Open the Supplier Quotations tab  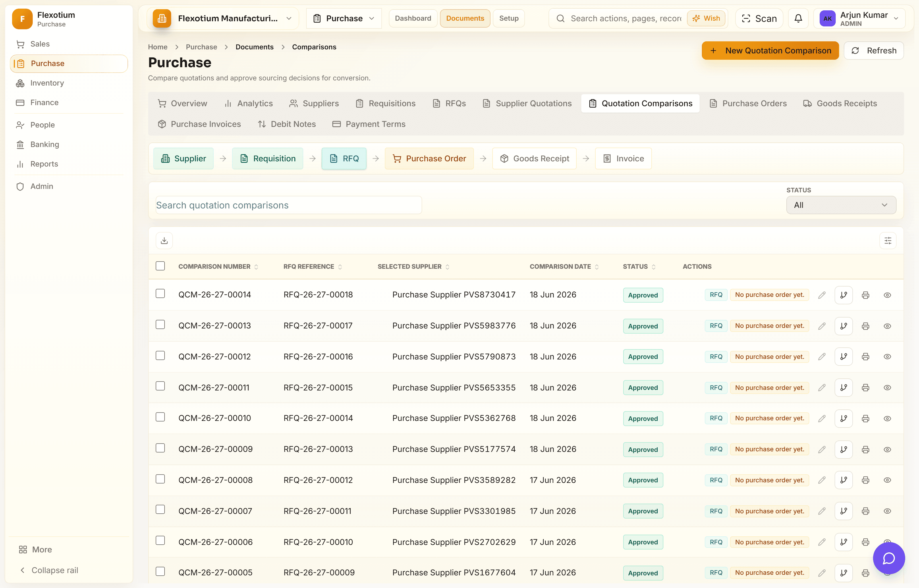click(x=527, y=103)
